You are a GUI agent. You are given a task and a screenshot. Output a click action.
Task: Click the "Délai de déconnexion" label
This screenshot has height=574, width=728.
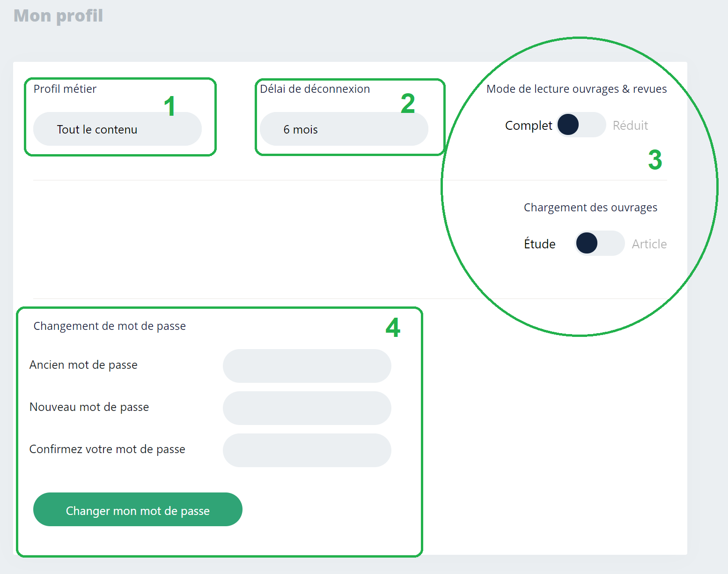pyautogui.click(x=315, y=89)
